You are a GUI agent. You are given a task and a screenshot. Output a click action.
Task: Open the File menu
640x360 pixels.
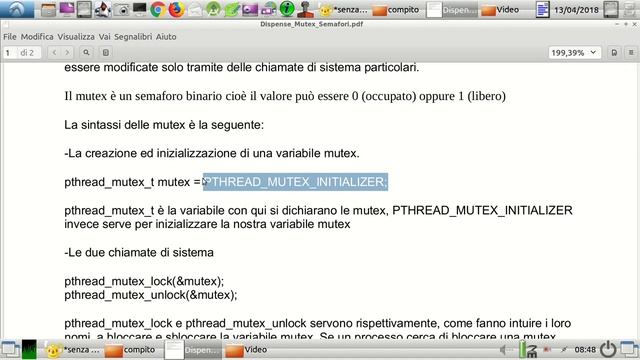point(10,37)
